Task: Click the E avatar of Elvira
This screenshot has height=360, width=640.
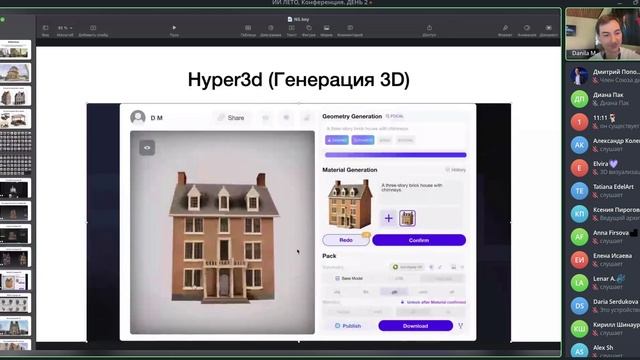Action: point(579,168)
